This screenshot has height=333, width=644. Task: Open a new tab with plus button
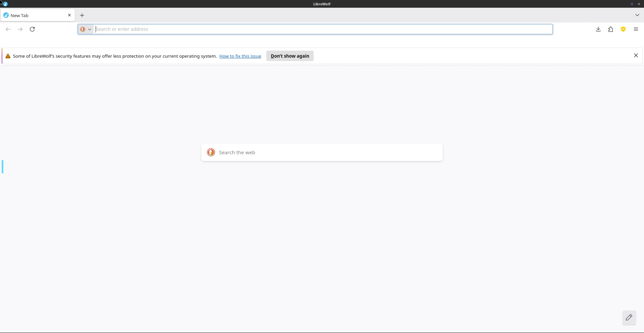[82, 15]
